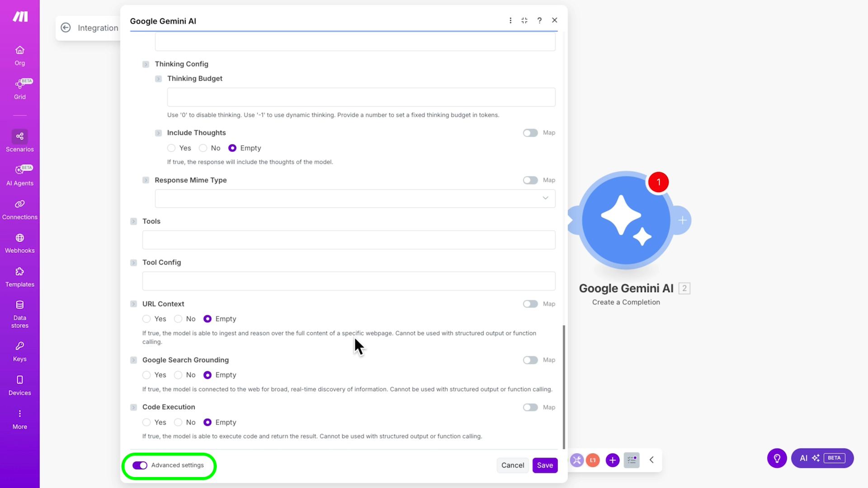The image size is (868, 488).
Task: Open module three-dot options menu
Action: coord(510,20)
